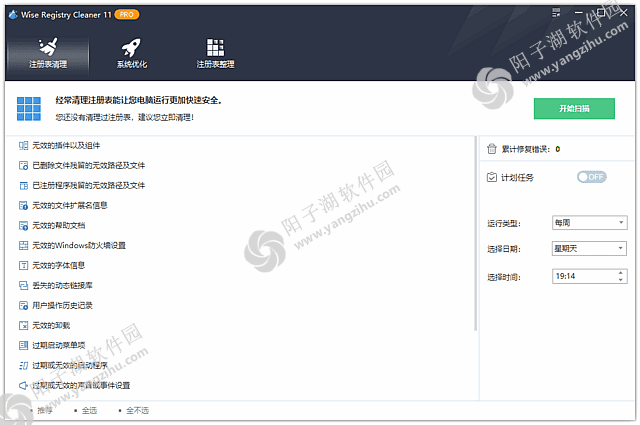640x425 pixels.
Task: Click the Wise Registry Cleaner logo icon
Action: coord(13,15)
